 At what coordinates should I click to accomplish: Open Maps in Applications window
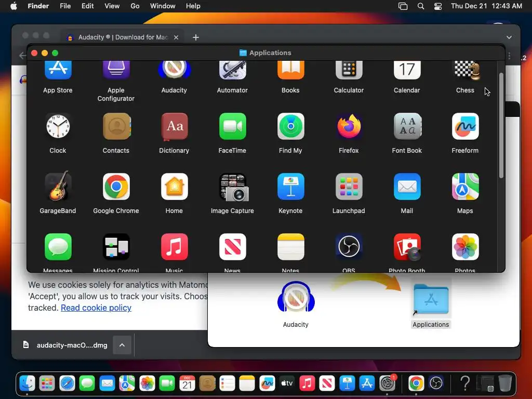[465, 187]
